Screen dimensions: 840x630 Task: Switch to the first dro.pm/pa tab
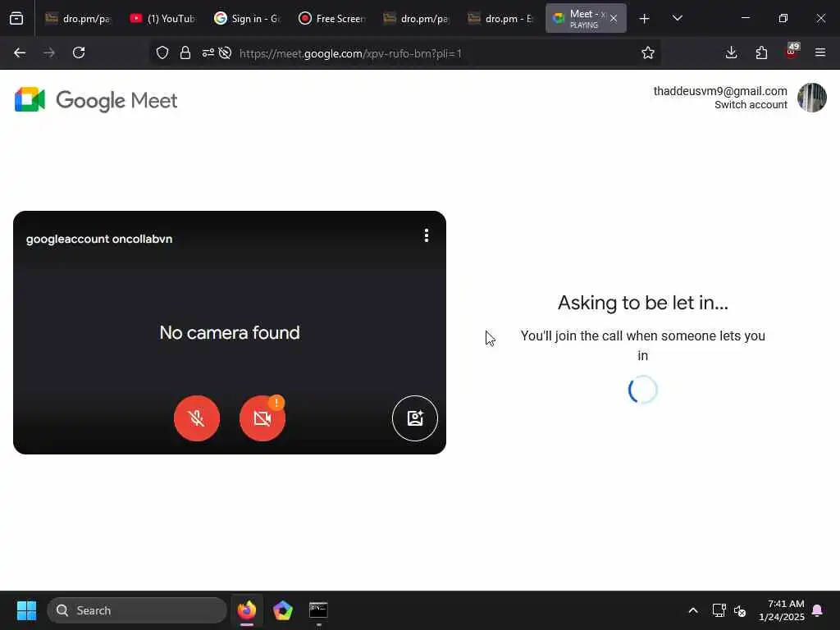point(78,19)
